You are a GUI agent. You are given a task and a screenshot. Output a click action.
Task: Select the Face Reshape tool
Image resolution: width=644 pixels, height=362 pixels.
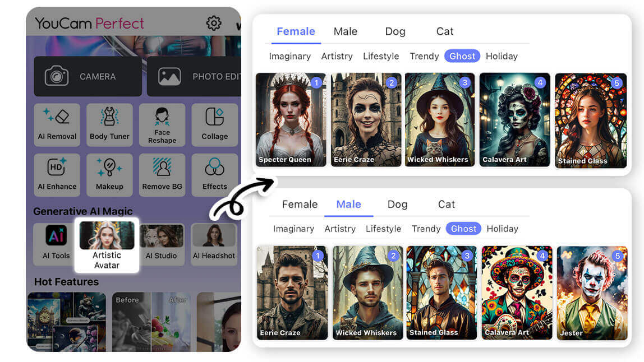pyautogui.click(x=162, y=124)
